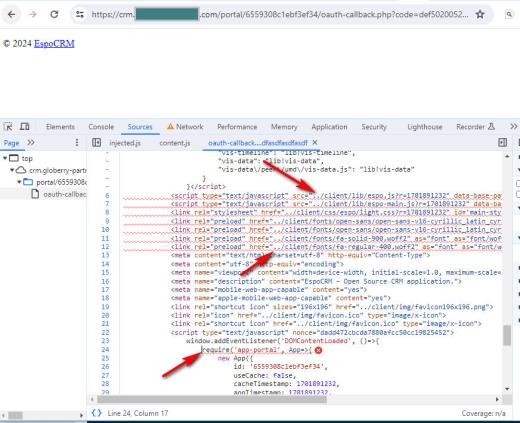This screenshot has width=520, height=423.
Task: Activate the inspect element picker icon
Action: coord(8,127)
